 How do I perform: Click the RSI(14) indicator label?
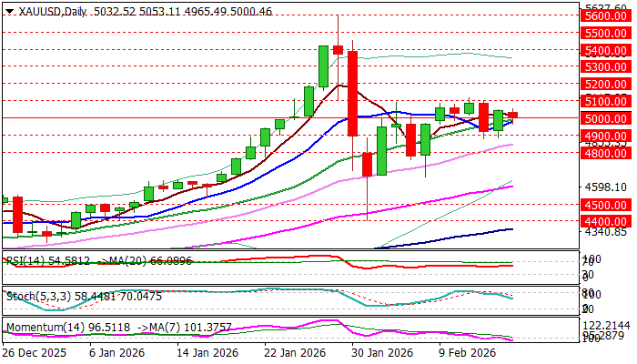click(23, 259)
